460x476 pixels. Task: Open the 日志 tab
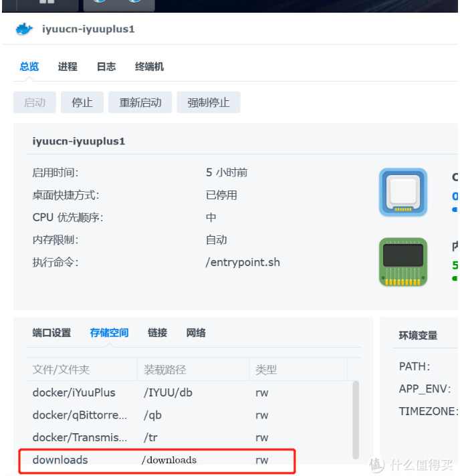(106, 66)
